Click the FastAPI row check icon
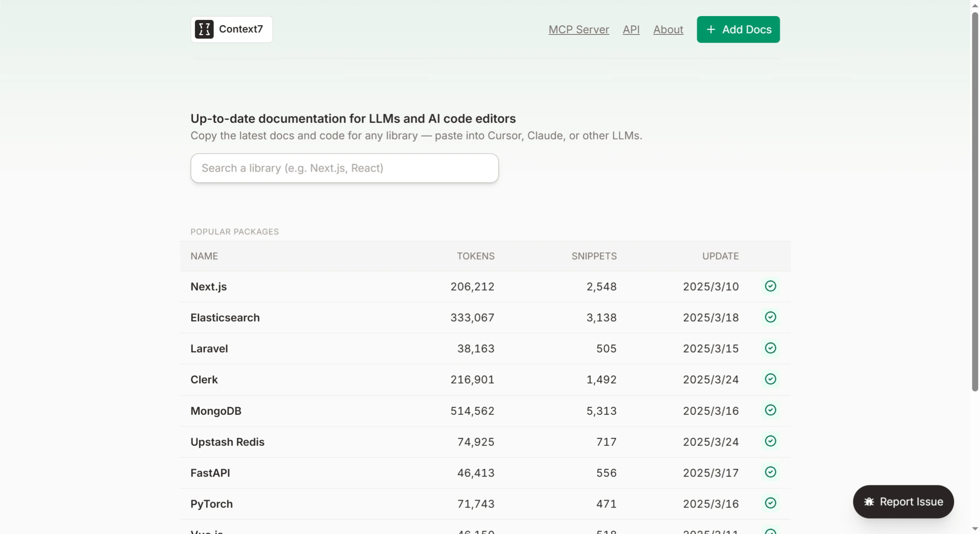The height and width of the screenshot is (534, 980). click(x=770, y=472)
